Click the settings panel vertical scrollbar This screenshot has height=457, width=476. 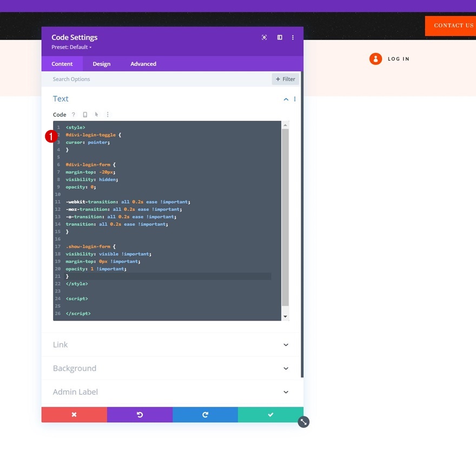point(302,224)
